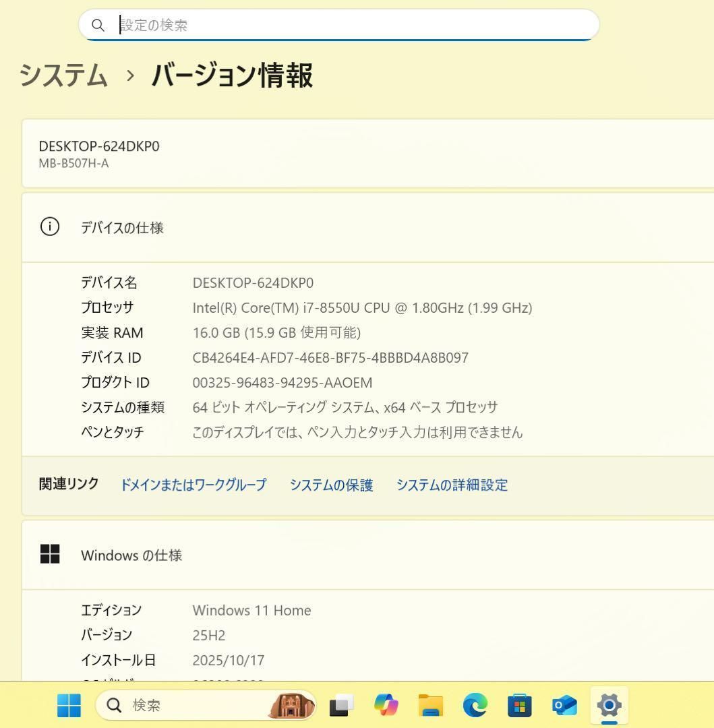Screen dimensions: 714x728
Task: Open File Explorer from the taskbar
Action: click(x=431, y=706)
